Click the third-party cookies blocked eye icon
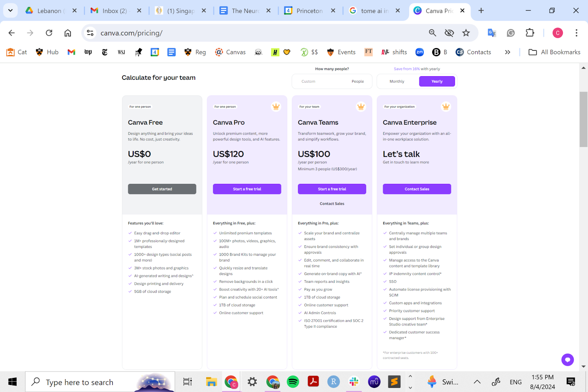This screenshot has height=392, width=588. click(x=449, y=33)
